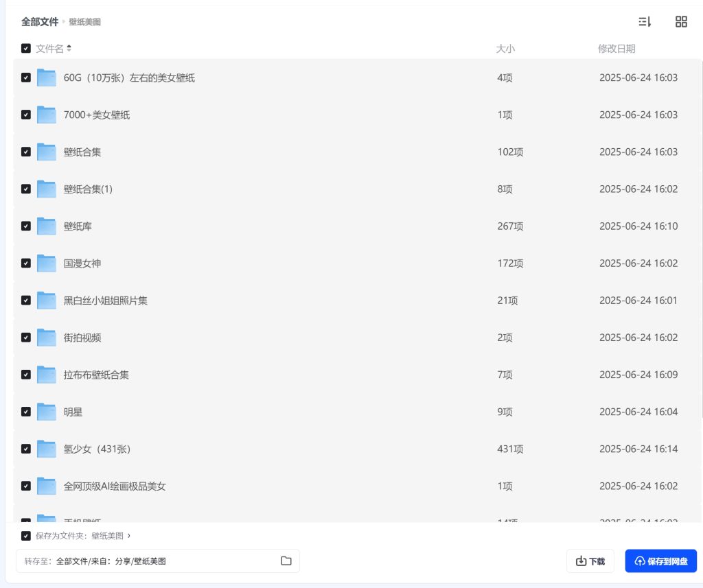The width and height of the screenshot is (703, 588).
Task: Uncheck the 壁纸合集(1) checkbox
Action: pyautogui.click(x=26, y=189)
